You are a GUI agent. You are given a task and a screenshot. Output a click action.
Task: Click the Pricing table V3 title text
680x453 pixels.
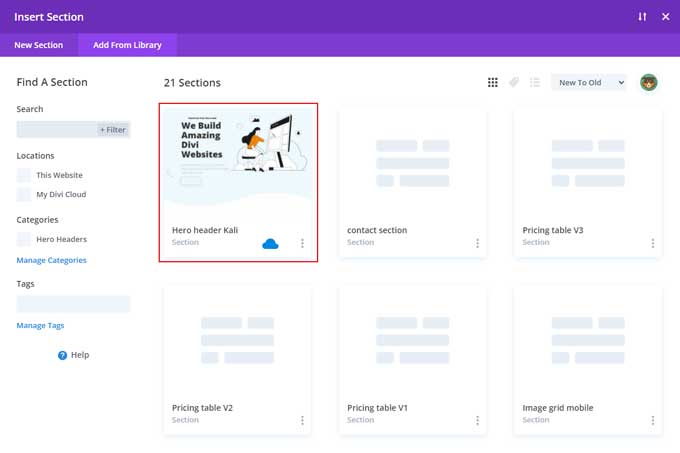552,230
